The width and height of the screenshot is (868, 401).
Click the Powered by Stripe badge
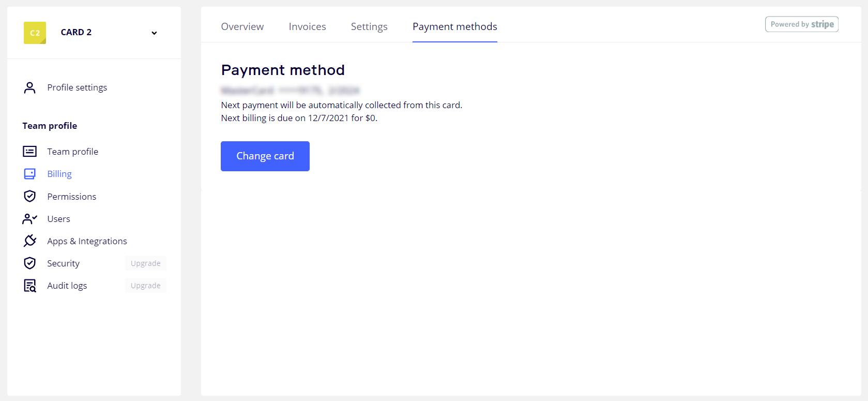point(801,24)
